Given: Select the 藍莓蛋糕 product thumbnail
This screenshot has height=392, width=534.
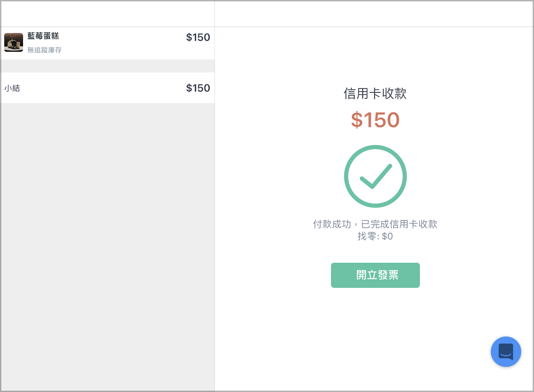Looking at the screenshot, I should pos(14,42).
